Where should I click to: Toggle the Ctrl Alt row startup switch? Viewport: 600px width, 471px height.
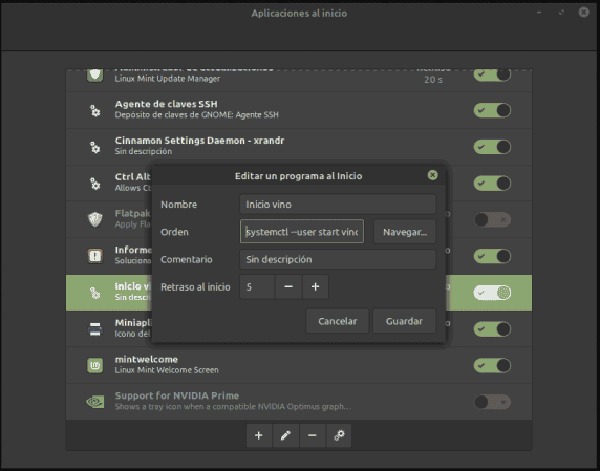pos(492,183)
